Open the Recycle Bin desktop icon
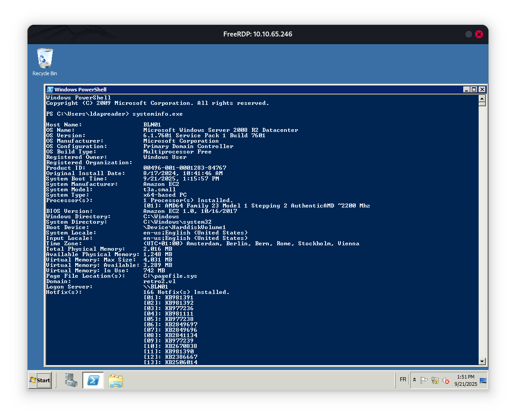Screen dimensions: 516x420 pyautogui.click(x=45, y=62)
